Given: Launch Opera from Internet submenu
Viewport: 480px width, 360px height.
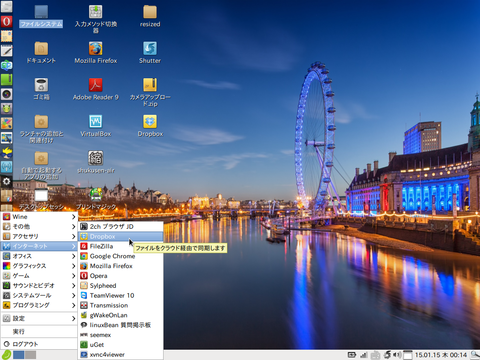Looking at the screenshot, I should 121,276.
